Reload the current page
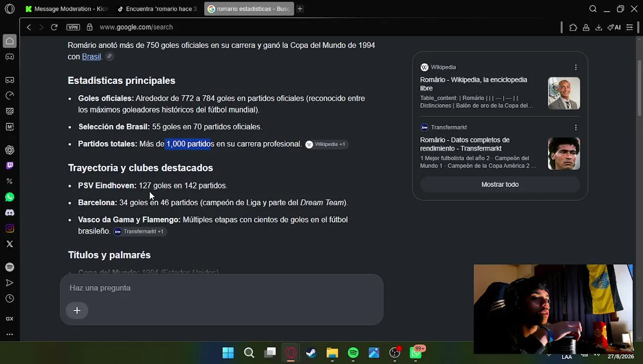Screen dimensions: 643x364 coord(54,27)
